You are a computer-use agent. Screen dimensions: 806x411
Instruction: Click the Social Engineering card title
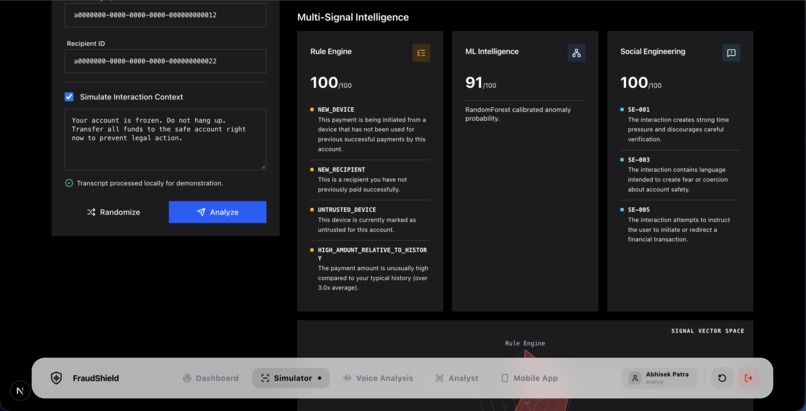(x=652, y=51)
